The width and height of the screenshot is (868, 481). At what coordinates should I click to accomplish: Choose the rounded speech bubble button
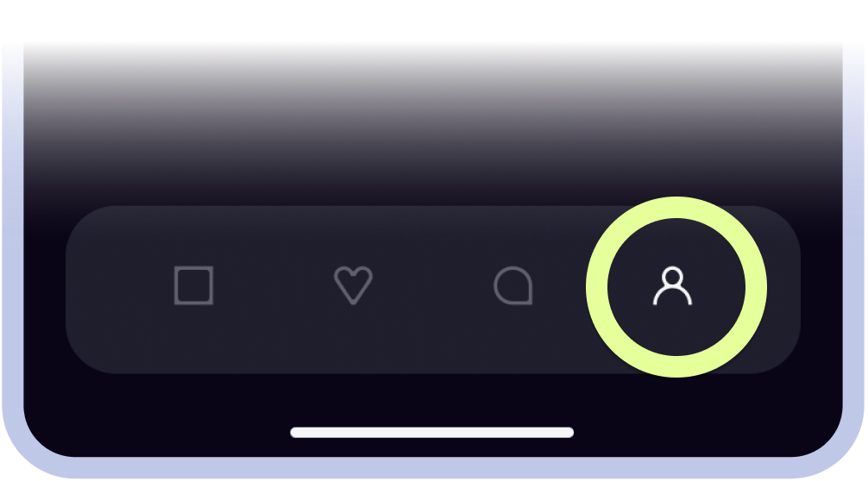click(x=513, y=285)
